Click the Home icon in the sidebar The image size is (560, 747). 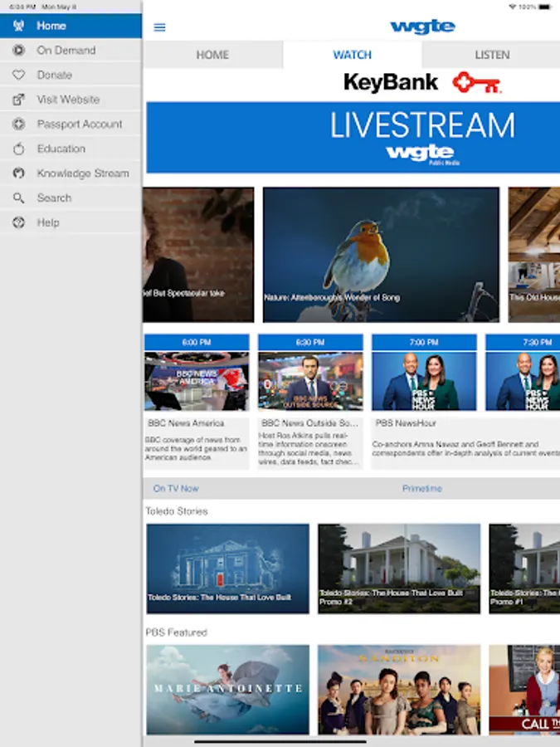(19, 26)
